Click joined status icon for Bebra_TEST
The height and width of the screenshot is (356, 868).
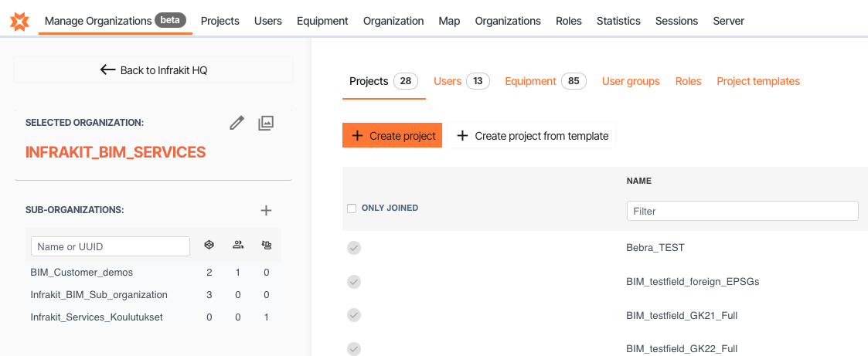click(x=354, y=248)
